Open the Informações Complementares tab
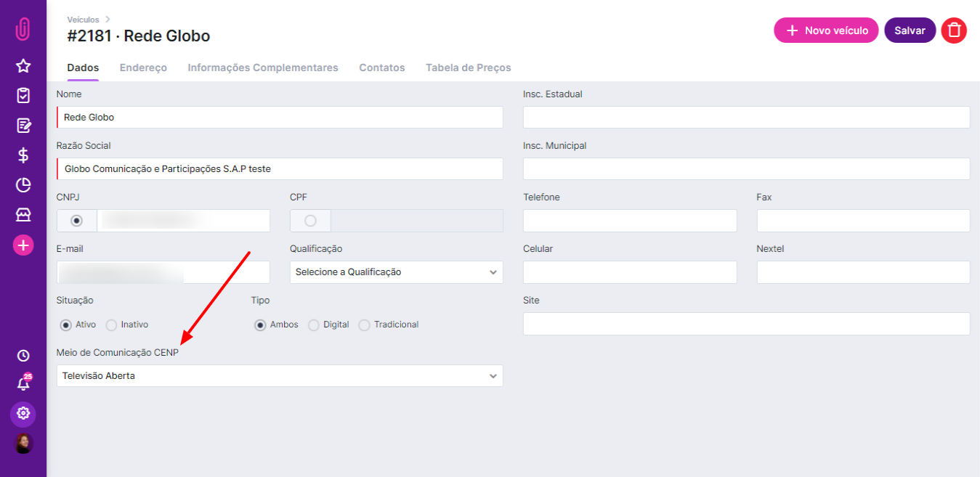The width and height of the screenshot is (980, 477). click(263, 68)
